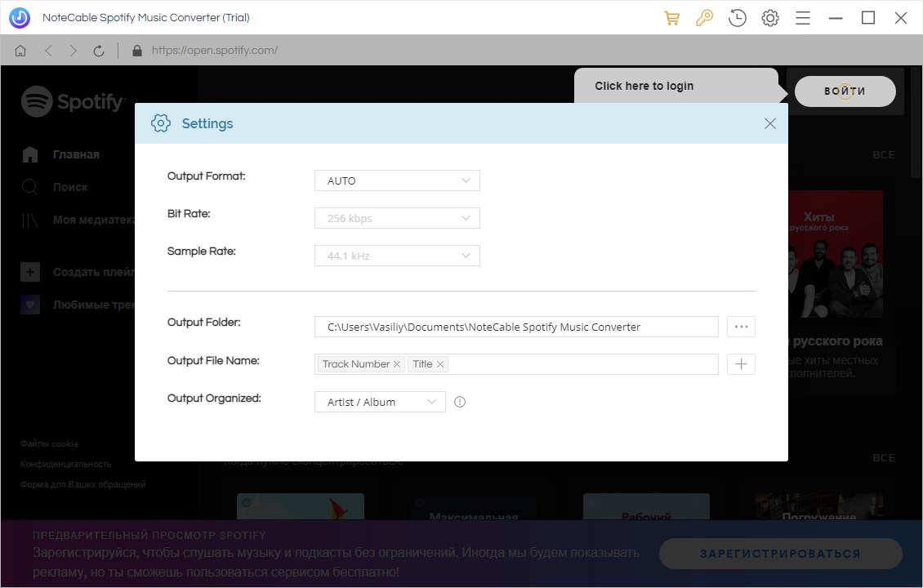This screenshot has height=588, width=923.
Task: Close the Settings dialog
Action: (x=769, y=123)
